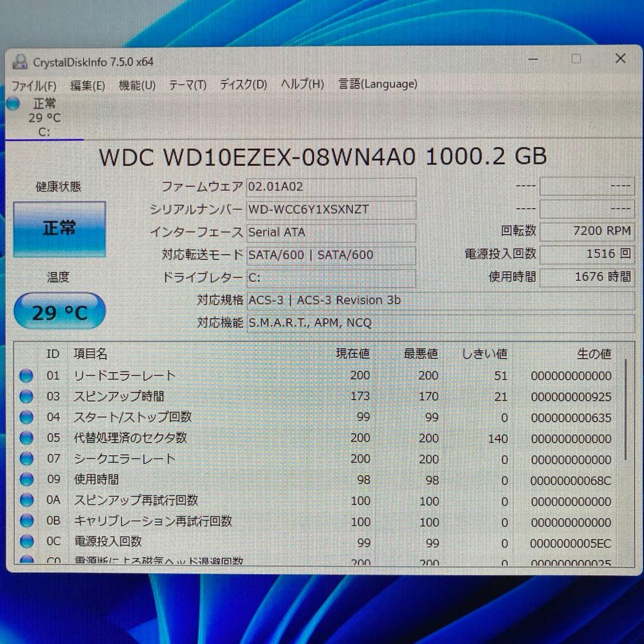Click the blue dot for 使用時間 attribute 09

point(26,480)
